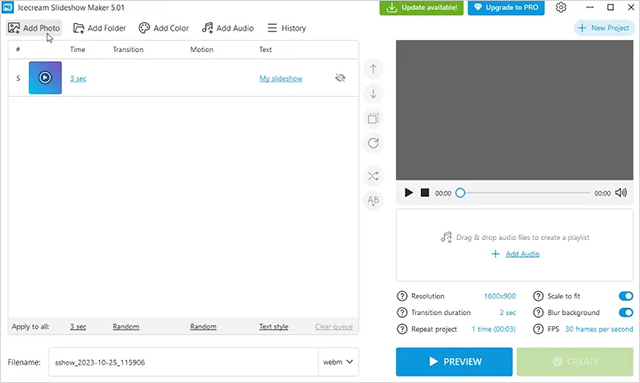This screenshot has height=383, width=640.
Task: Toggle the Scale to fit switch
Action: (x=626, y=296)
